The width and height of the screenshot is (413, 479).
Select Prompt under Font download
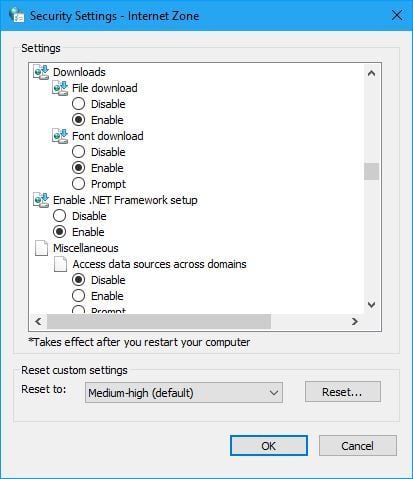pyautogui.click(x=78, y=184)
